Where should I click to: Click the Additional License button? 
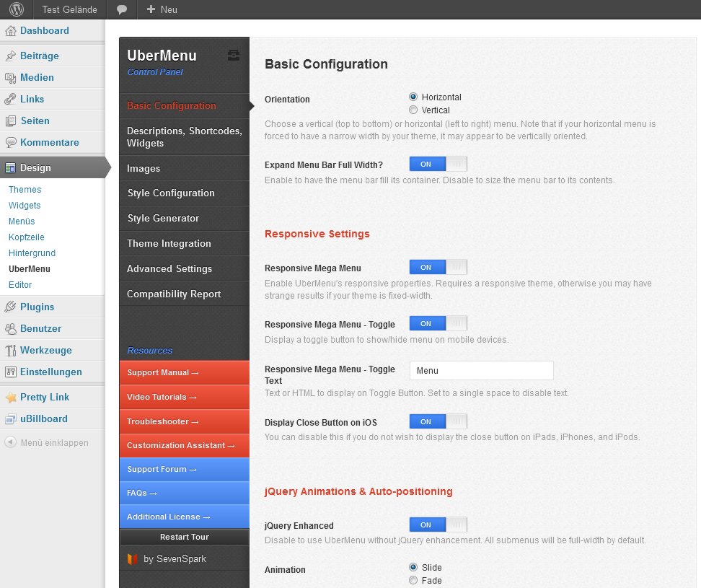pyautogui.click(x=184, y=517)
